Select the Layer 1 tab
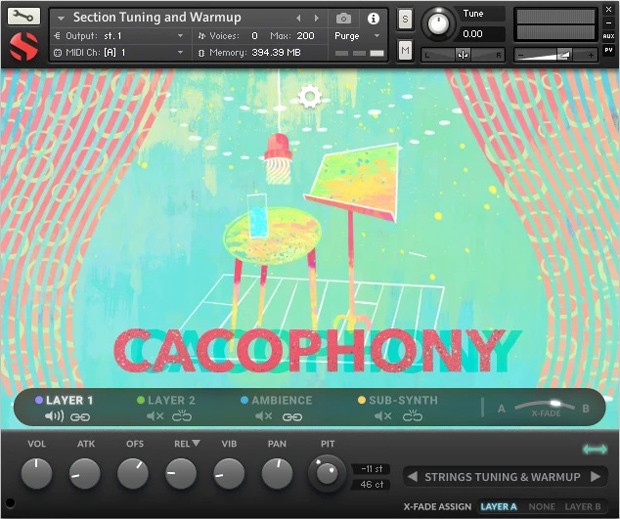Viewport: 620px width, 519px height. click(64, 400)
